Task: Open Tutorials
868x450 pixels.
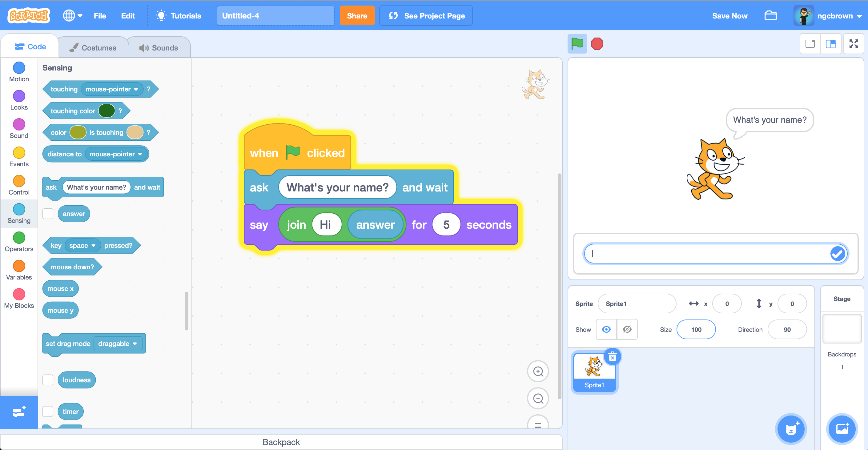Action: coord(179,16)
